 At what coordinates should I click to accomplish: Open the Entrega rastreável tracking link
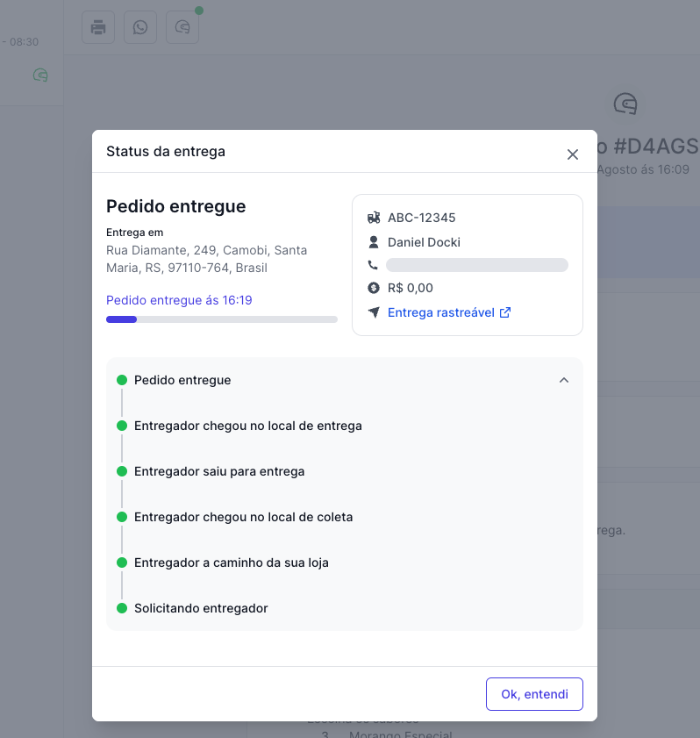point(449,312)
